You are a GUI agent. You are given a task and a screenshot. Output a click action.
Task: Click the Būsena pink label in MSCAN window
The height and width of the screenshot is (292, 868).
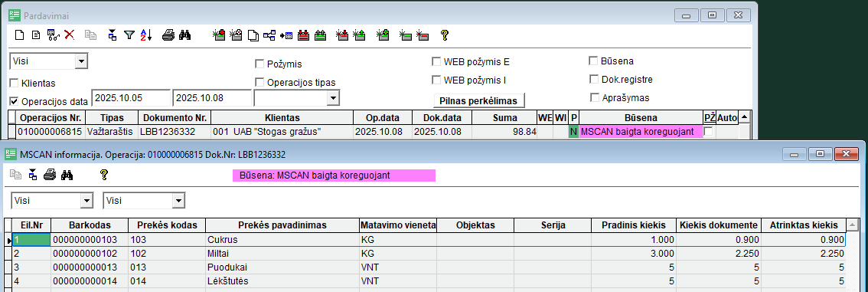click(334, 176)
